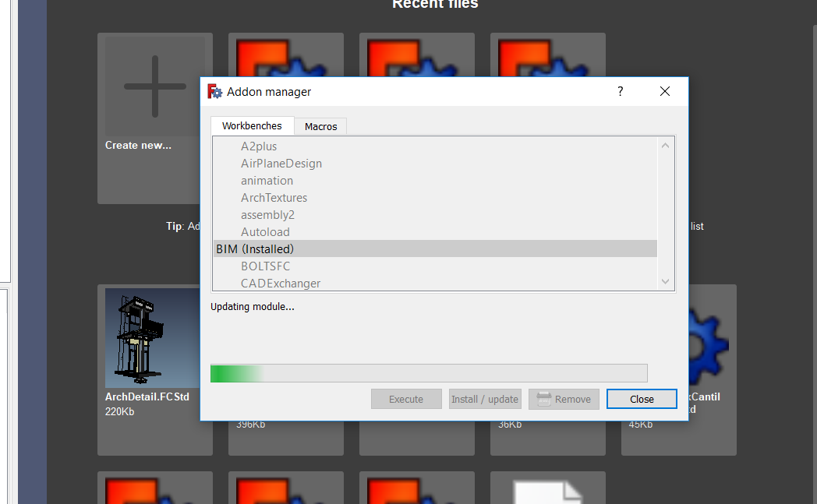Close Addon manager with the X icon

[x=665, y=92]
